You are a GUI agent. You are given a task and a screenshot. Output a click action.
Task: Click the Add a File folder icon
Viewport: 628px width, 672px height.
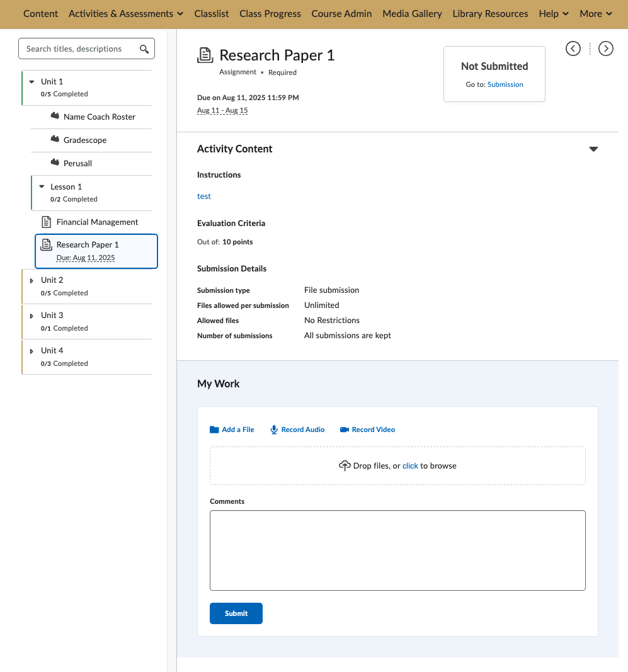(x=214, y=430)
